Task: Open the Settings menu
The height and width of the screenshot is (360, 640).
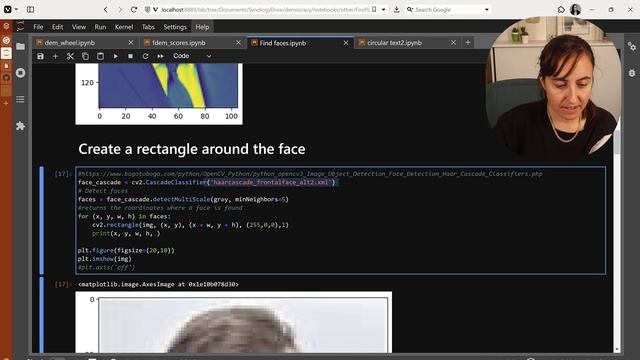Action: coord(175,27)
